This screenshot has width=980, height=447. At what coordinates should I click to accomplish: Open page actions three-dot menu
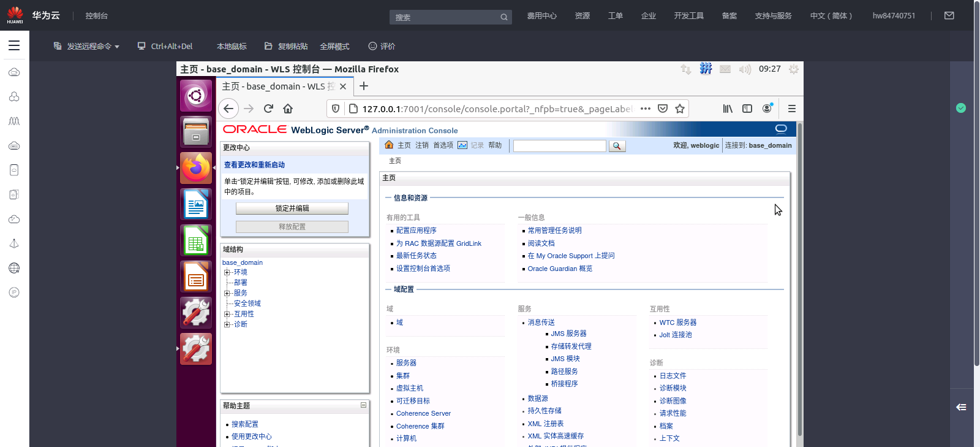click(x=646, y=109)
